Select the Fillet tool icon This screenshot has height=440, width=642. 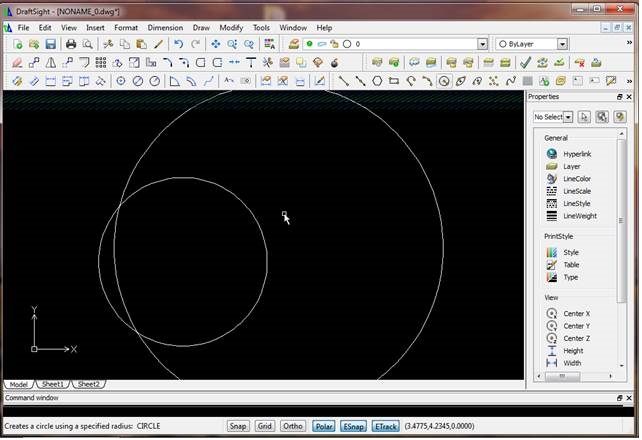[167, 63]
